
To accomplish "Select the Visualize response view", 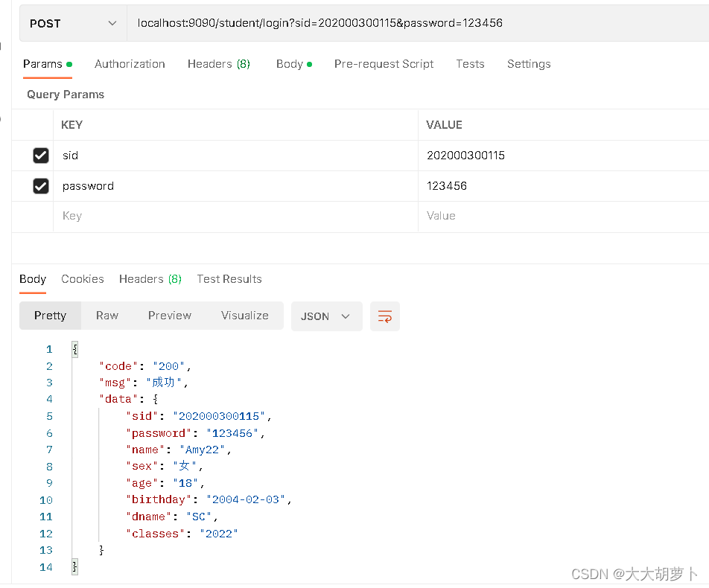I will (244, 316).
